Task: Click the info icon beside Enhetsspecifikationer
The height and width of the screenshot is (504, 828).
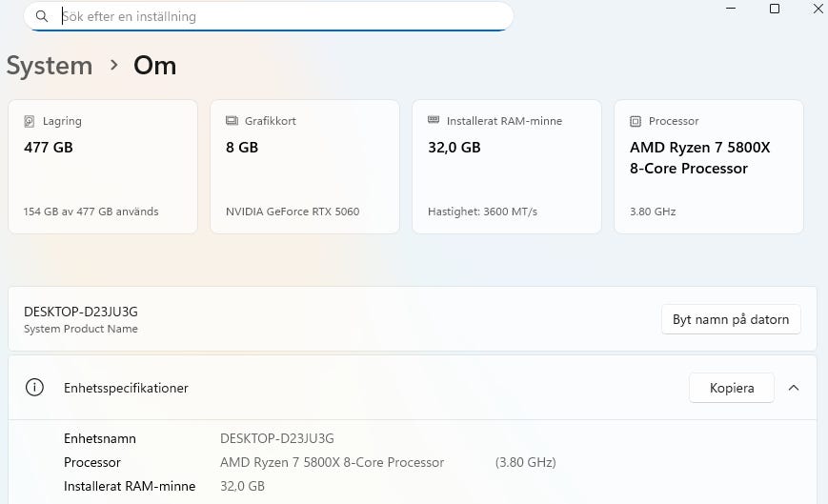Action: [35, 388]
